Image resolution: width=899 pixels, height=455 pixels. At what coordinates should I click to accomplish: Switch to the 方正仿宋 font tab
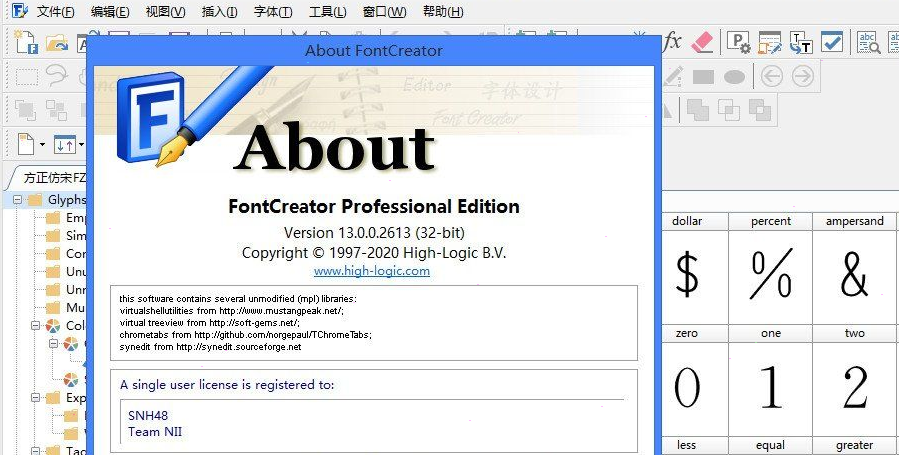point(48,178)
